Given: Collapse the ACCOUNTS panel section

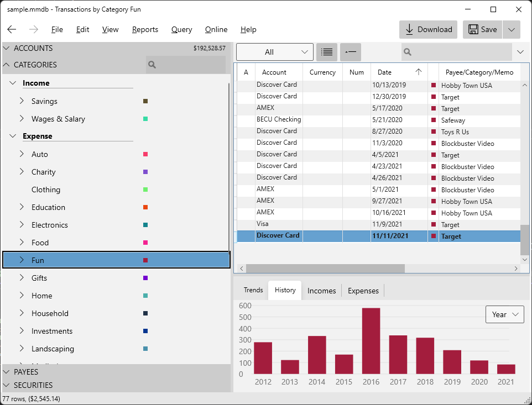Looking at the screenshot, I should point(7,48).
